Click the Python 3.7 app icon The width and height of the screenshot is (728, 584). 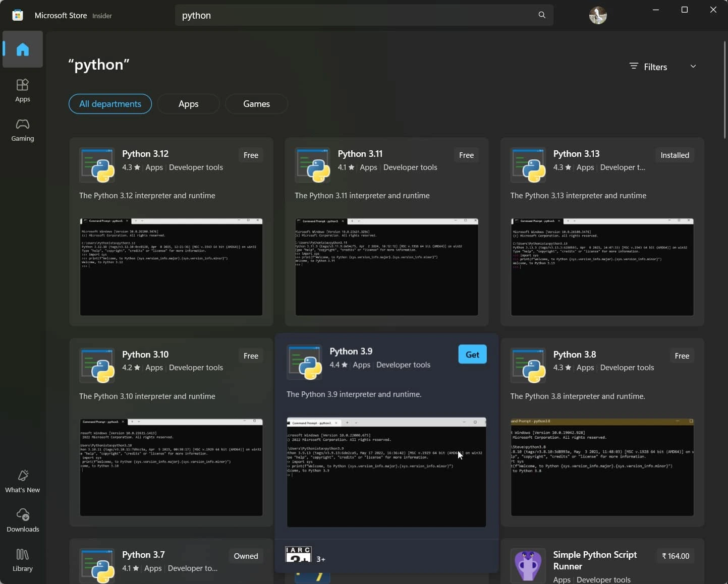point(97,565)
